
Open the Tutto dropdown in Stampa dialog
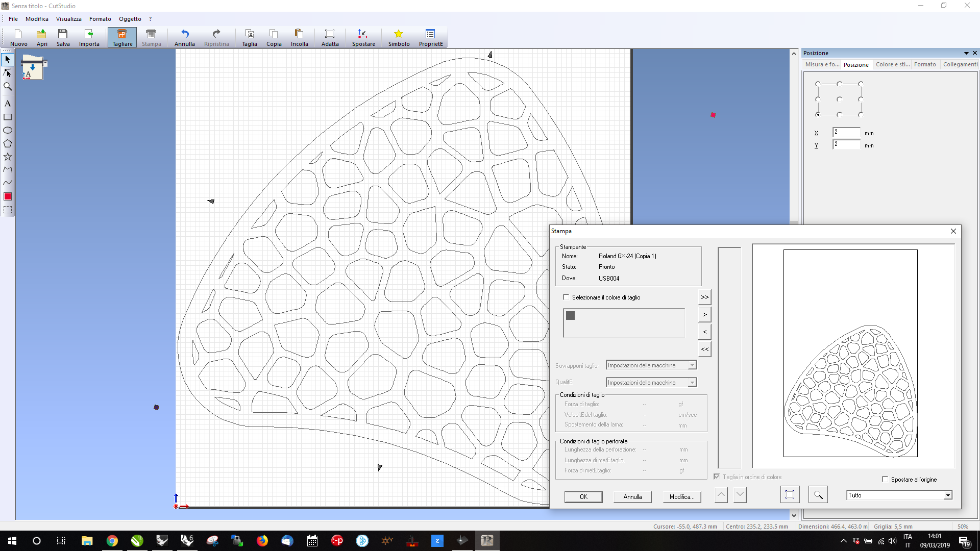(947, 495)
